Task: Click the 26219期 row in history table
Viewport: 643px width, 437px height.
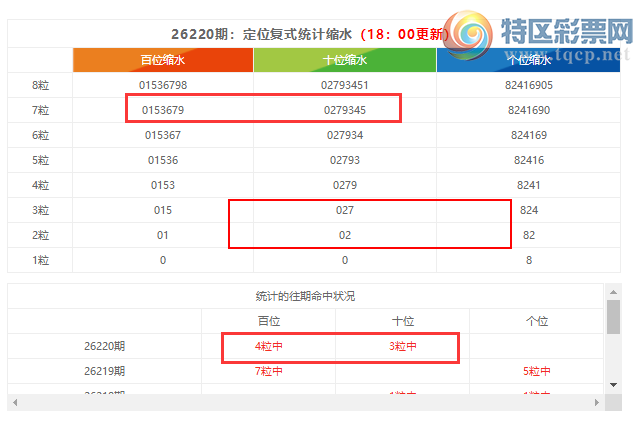Action: tap(306, 371)
